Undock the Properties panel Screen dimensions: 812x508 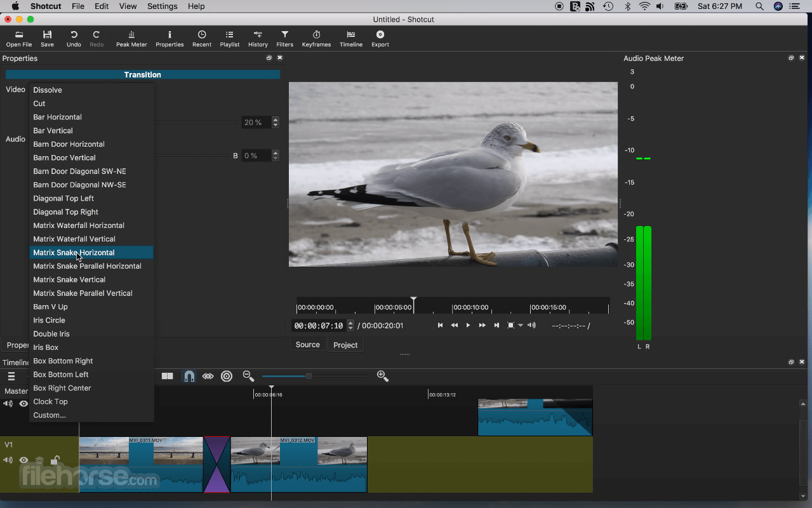point(269,58)
